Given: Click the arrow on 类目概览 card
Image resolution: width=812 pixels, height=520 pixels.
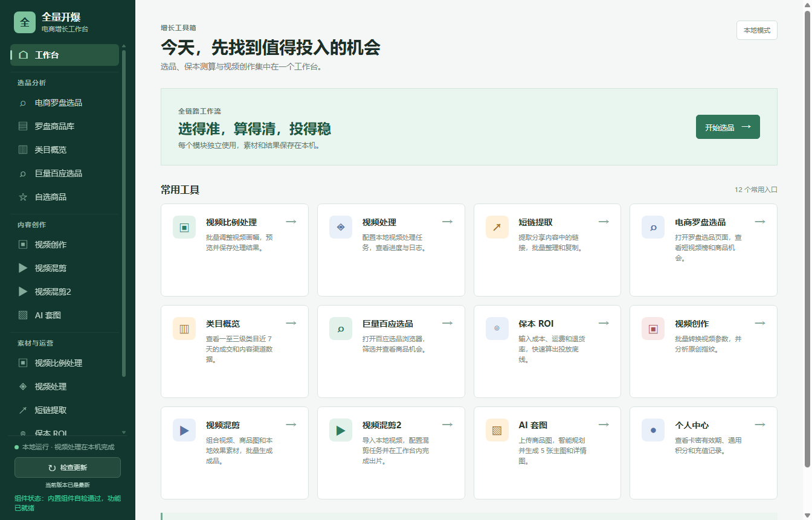Looking at the screenshot, I should [x=291, y=323].
